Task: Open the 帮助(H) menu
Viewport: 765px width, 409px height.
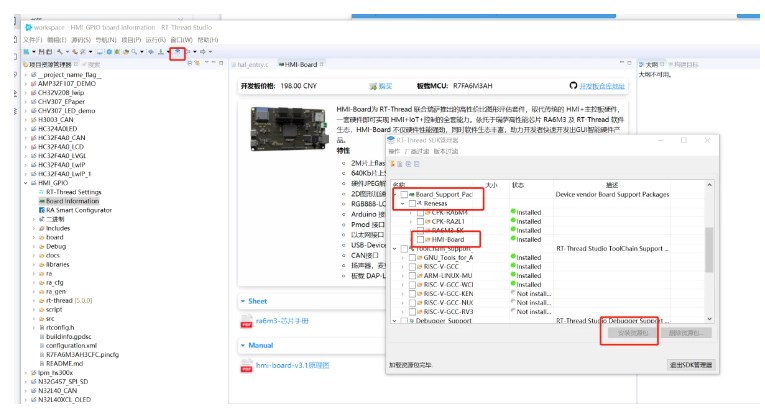Action: tap(208, 40)
